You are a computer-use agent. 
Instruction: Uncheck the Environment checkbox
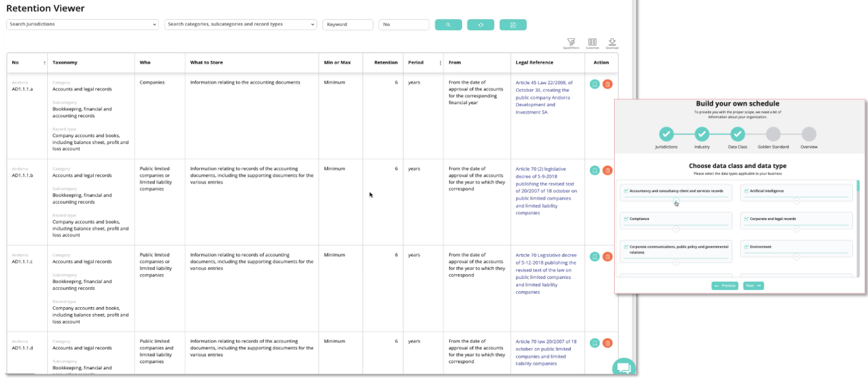(746, 247)
